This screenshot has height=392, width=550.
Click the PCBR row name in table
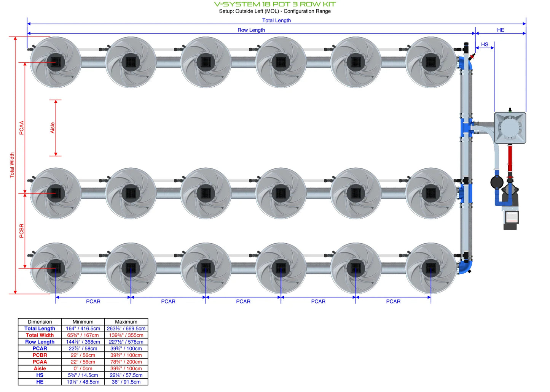(40, 355)
